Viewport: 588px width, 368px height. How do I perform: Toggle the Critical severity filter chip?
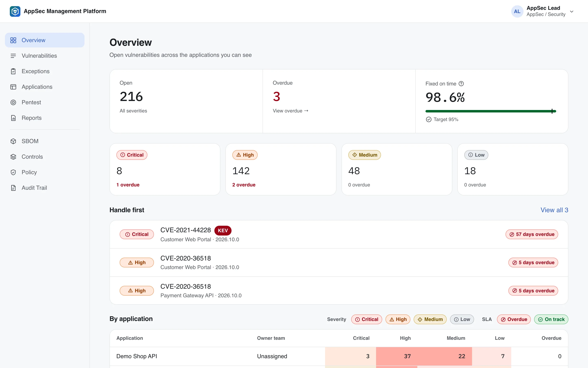(x=366, y=319)
